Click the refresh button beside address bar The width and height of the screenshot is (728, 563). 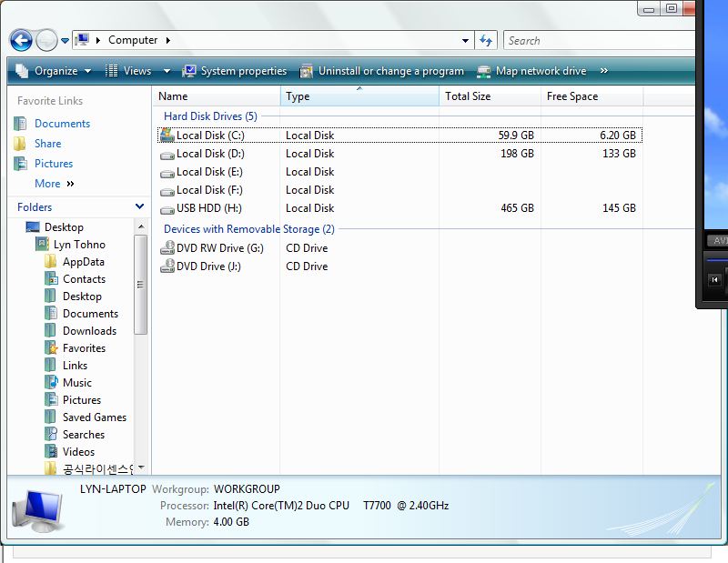[486, 40]
